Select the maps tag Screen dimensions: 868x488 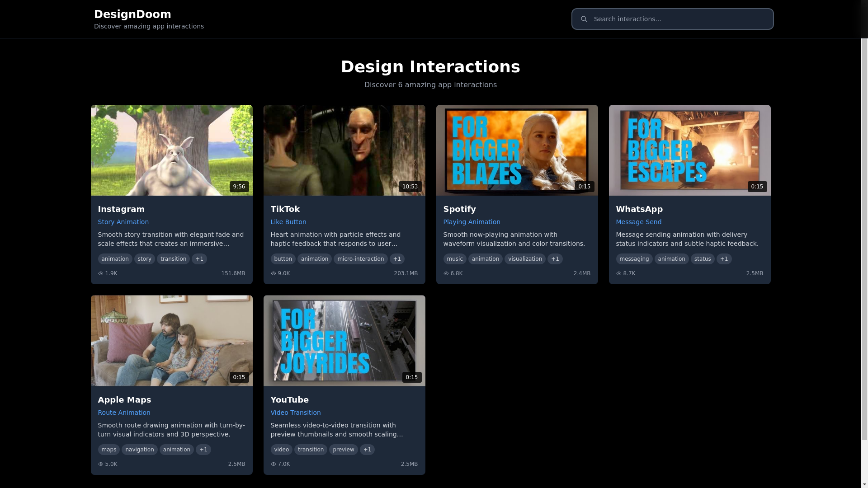109,450
